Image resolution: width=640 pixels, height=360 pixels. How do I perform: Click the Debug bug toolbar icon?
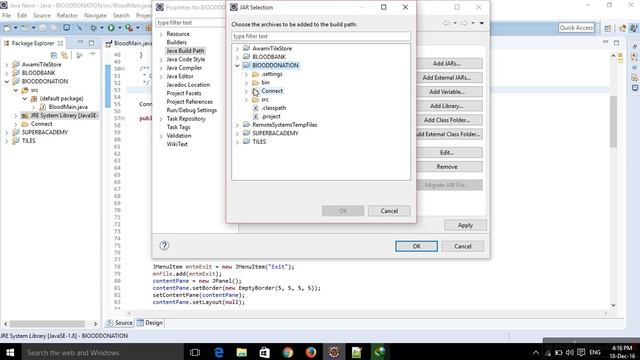click(93, 28)
